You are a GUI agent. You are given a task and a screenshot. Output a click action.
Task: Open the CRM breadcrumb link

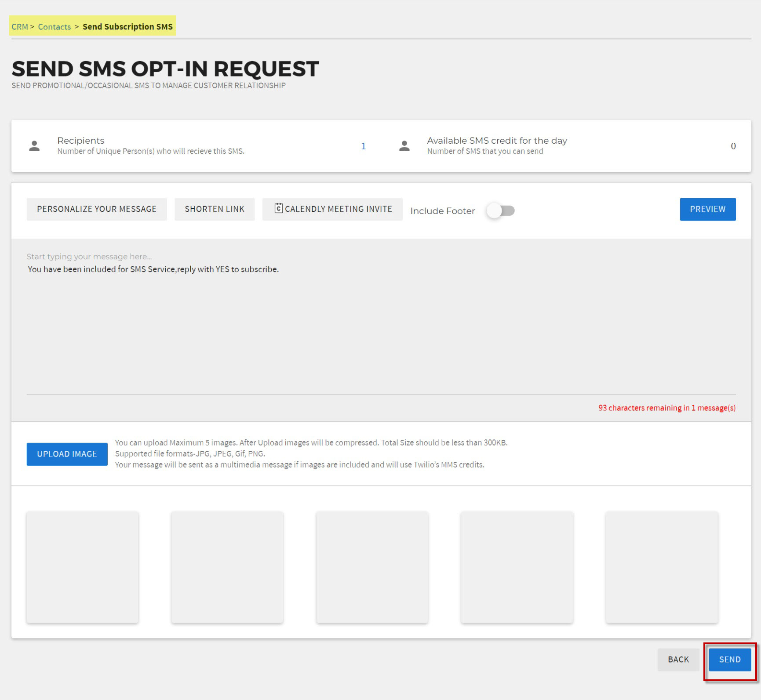[x=20, y=27]
